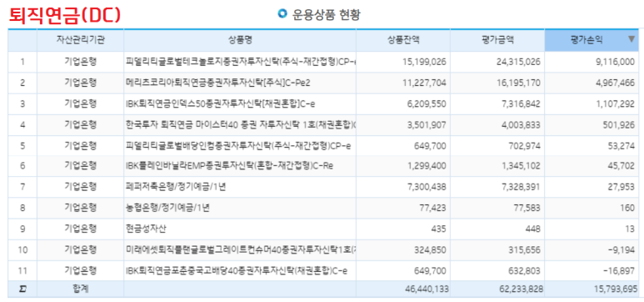The width and height of the screenshot is (644, 302).
Task: Click the 운용상품 현황 heading
Action: coord(326,15)
